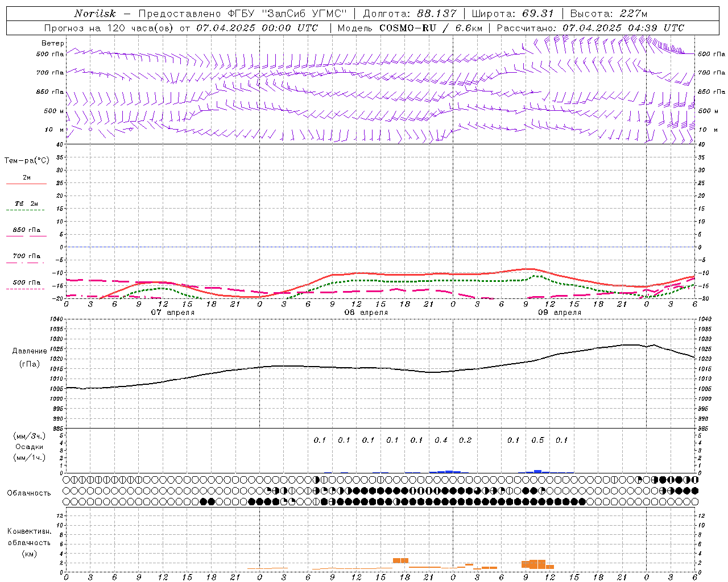
Task: Click the Облачность cloud cover row label
Action: [x=29, y=493]
